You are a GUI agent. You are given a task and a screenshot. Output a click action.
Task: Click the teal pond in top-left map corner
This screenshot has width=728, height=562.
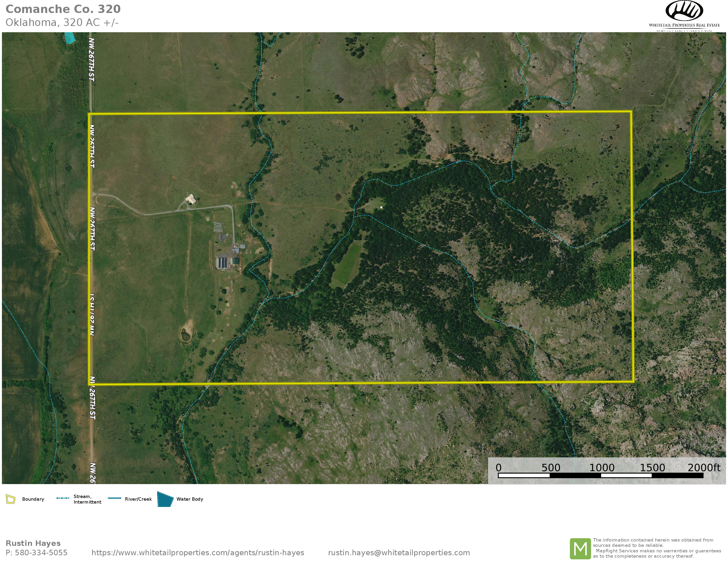(x=70, y=38)
